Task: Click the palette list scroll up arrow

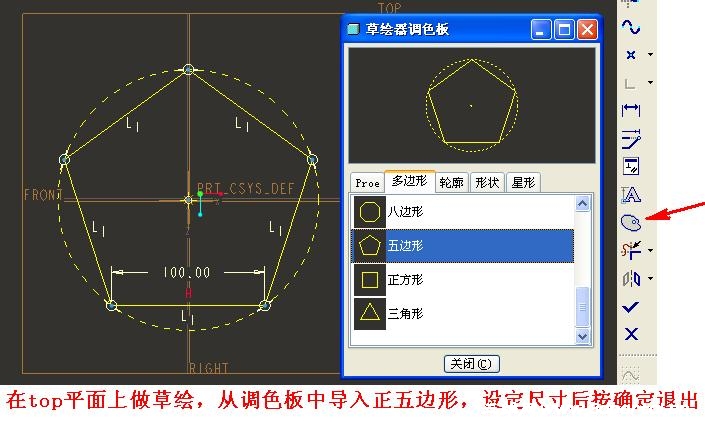Action: [582, 204]
